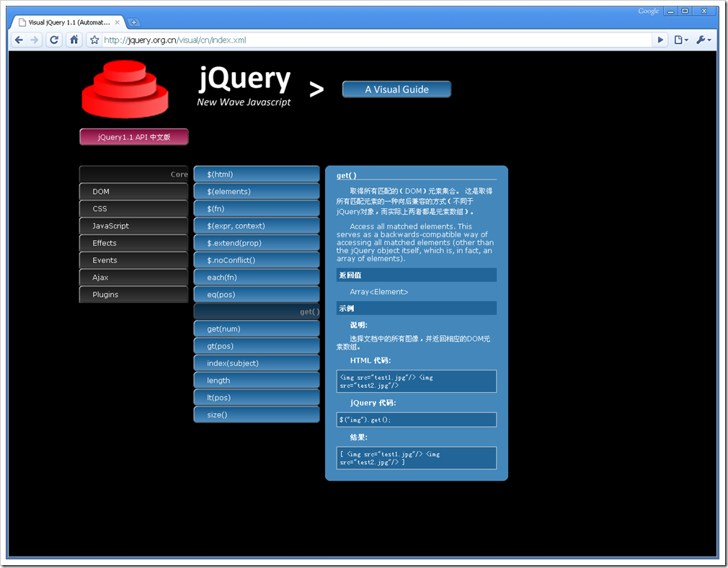Click the red jQuery logo image
The height and width of the screenshot is (568, 728).
(125, 89)
